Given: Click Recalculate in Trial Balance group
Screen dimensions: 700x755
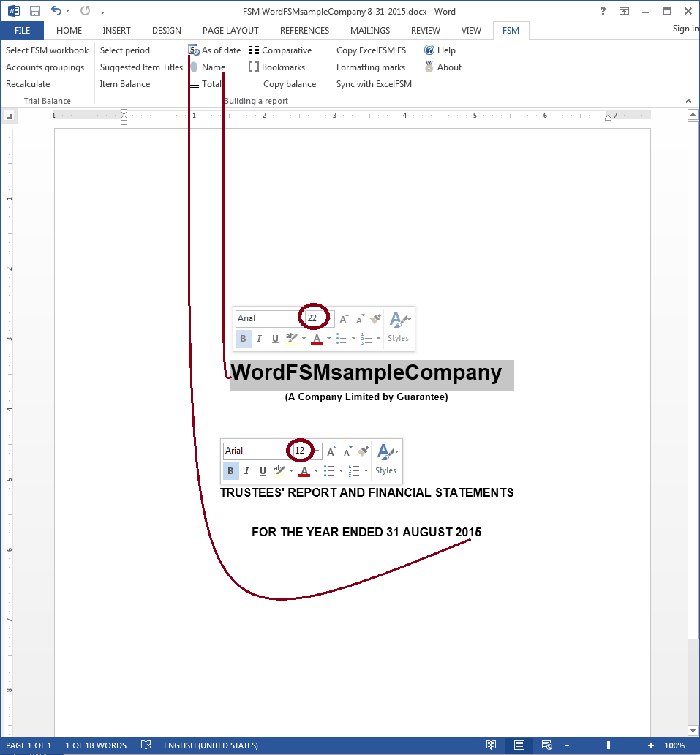Looking at the screenshot, I should pos(28,84).
